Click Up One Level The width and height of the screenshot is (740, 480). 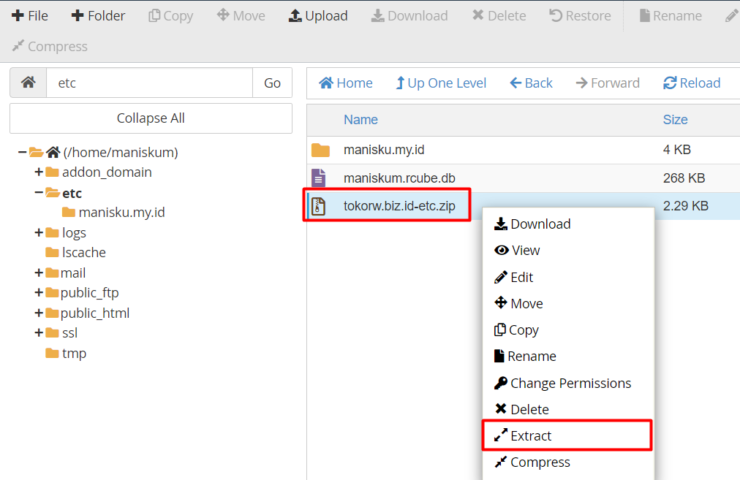pyautogui.click(x=441, y=83)
